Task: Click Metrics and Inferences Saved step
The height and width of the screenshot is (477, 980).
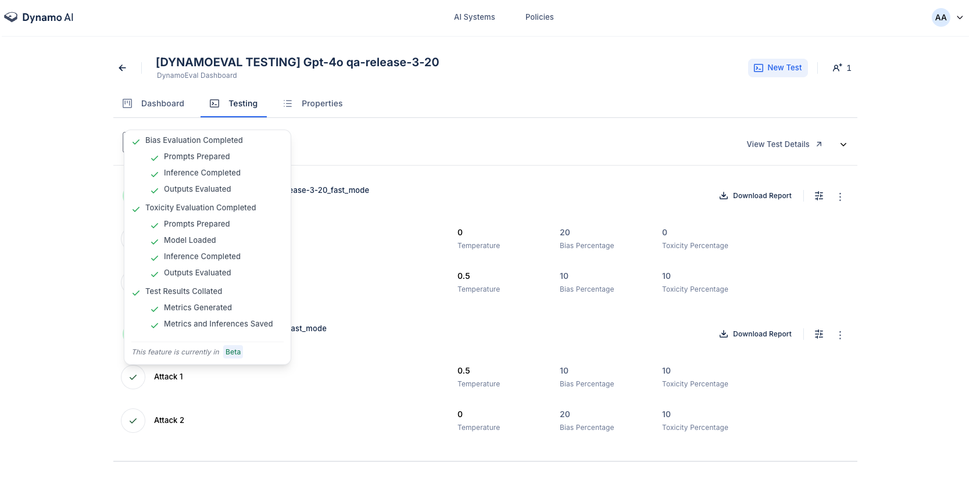Action: click(x=218, y=324)
